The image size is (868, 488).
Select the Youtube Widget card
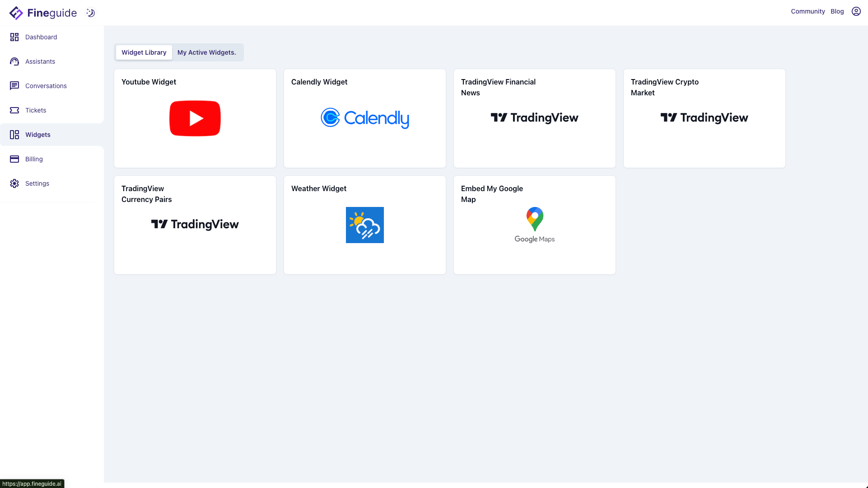pyautogui.click(x=195, y=118)
